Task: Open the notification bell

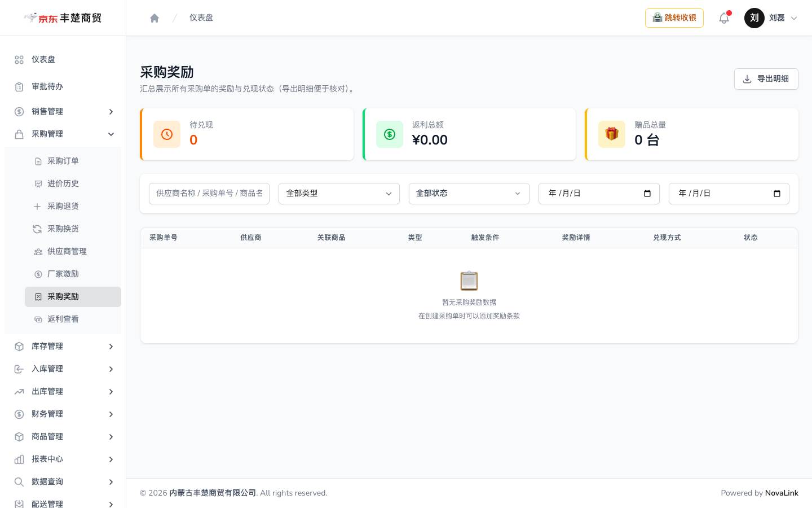Action: click(x=724, y=18)
